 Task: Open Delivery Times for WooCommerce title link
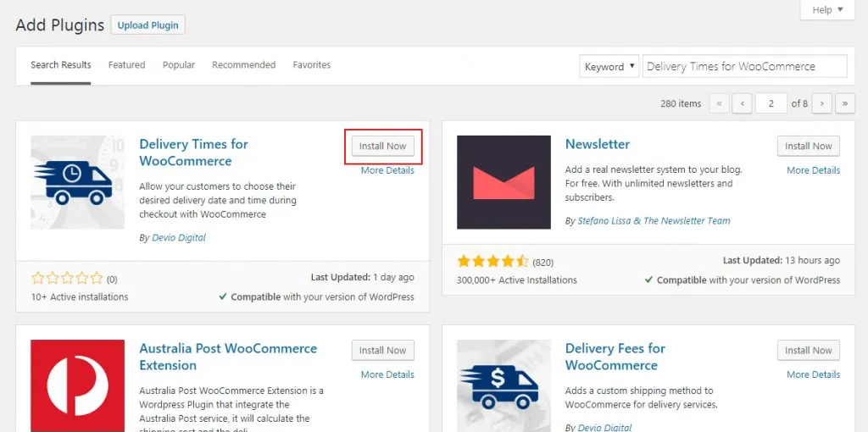[x=194, y=152]
